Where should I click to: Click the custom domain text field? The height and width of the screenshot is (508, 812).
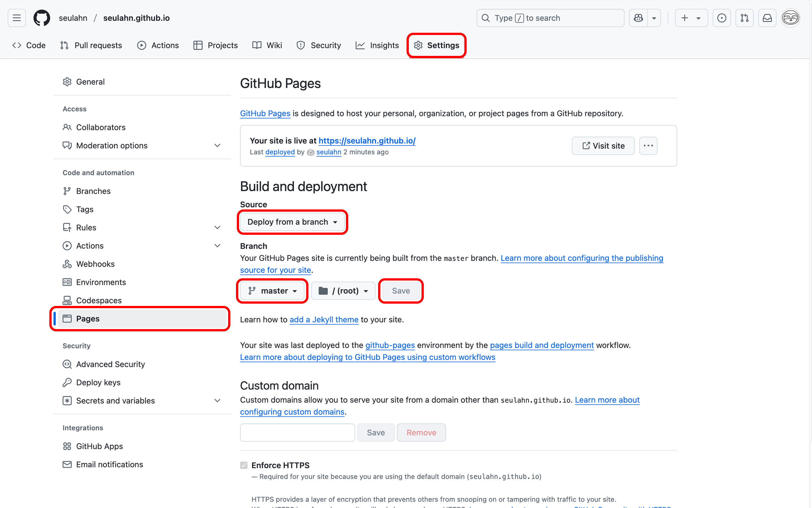click(x=297, y=433)
